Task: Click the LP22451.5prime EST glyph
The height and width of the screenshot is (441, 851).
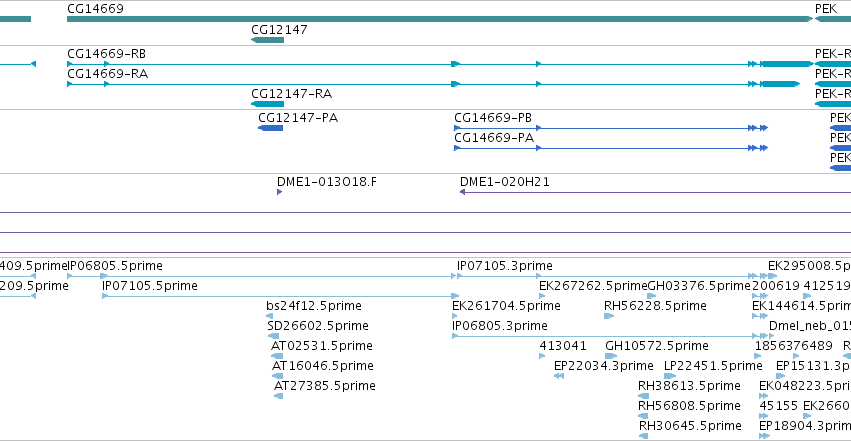Action: point(670,376)
